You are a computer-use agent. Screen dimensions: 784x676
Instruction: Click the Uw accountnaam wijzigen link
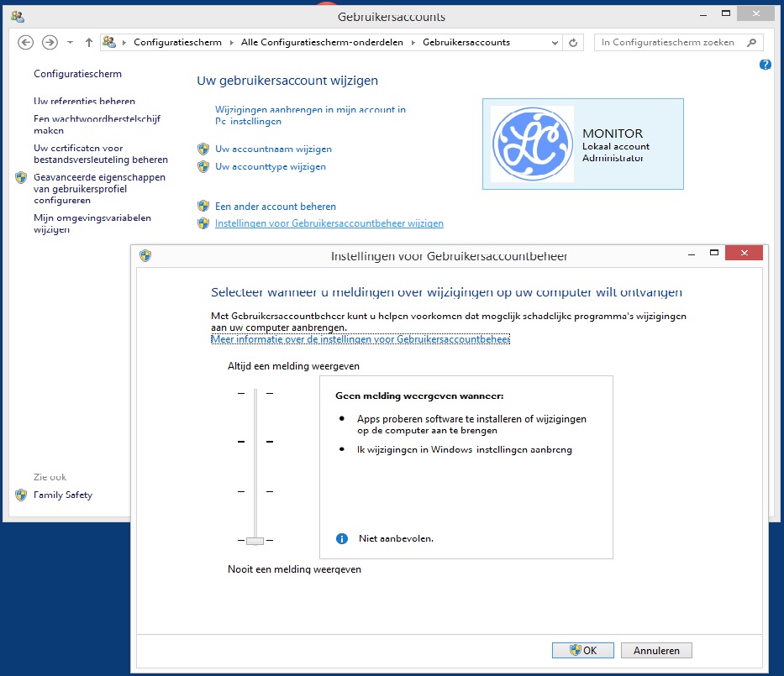pyautogui.click(x=273, y=149)
